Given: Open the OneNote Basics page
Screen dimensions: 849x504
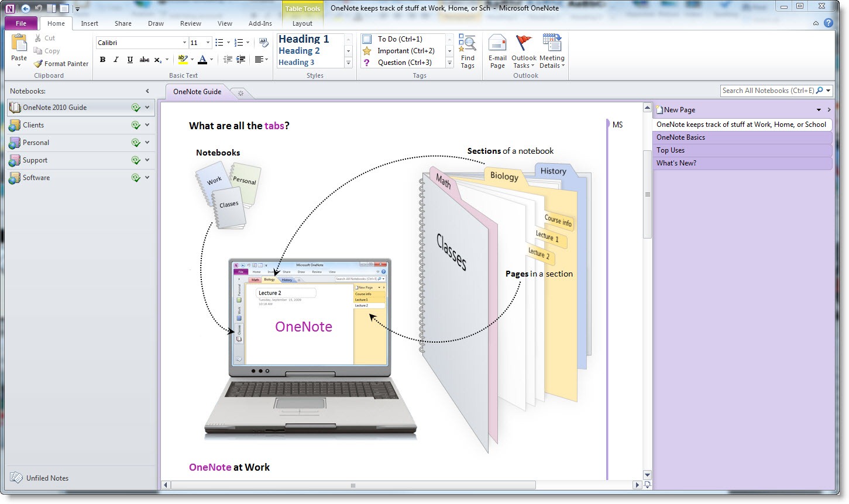Looking at the screenshot, I should [742, 137].
